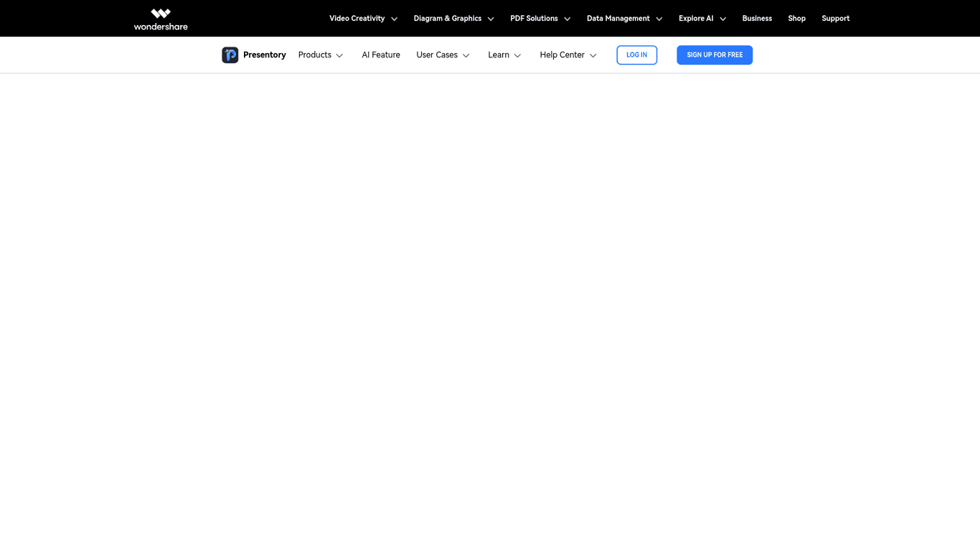
Task: Click the chevron arrow beside Products
Action: [x=339, y=56]
